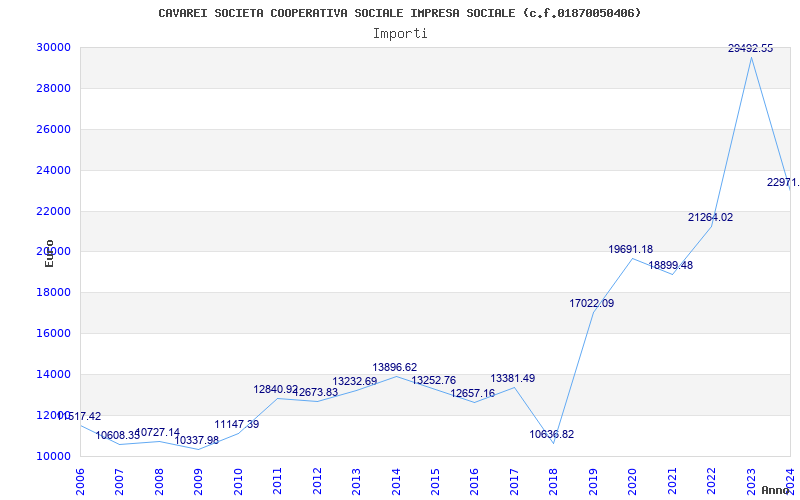Select the 10608.35 data label
The image size is (800, 500).
click(118, 436)
